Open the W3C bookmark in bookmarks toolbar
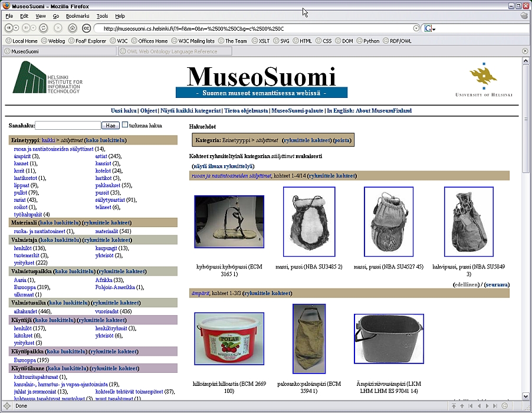The width and height of the screenshot is (532, 413). [118, 41]
